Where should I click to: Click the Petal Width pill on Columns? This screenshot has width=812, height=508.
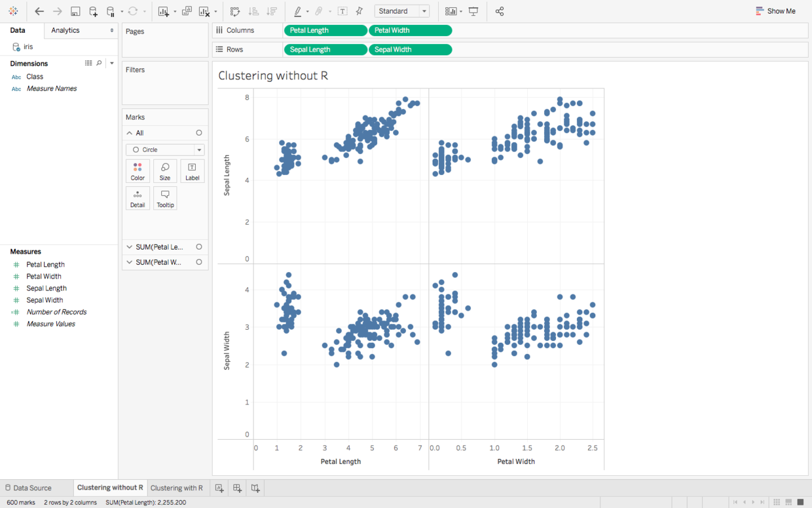410,30
